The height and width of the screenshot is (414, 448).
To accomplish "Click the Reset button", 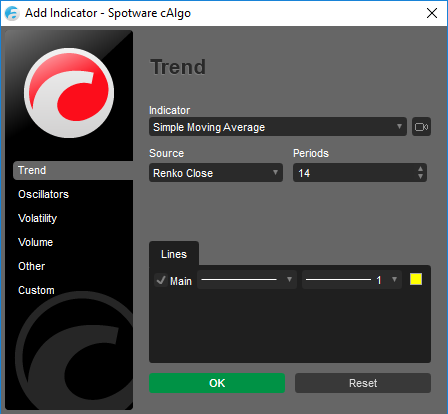I will pos(363,383).
